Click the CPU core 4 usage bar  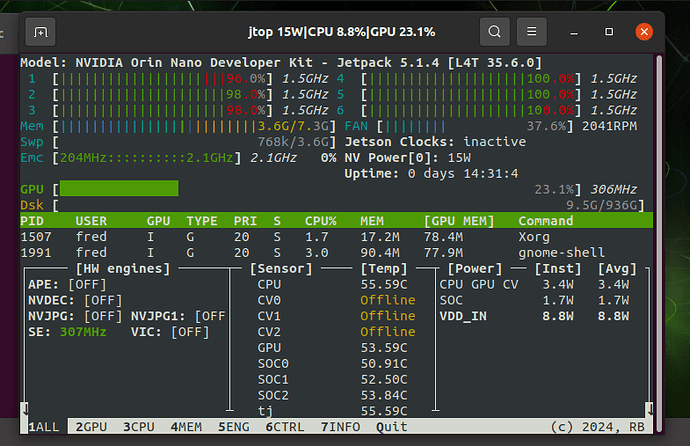coord(471,79)
